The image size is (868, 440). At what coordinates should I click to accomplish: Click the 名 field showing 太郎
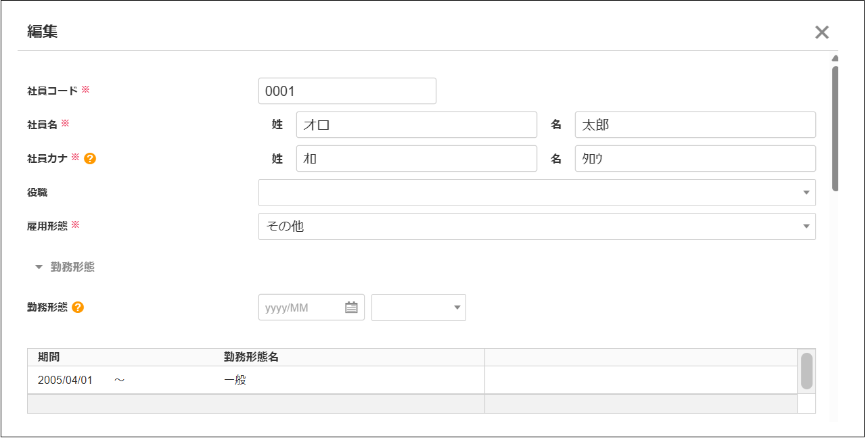tap(695, 124)
